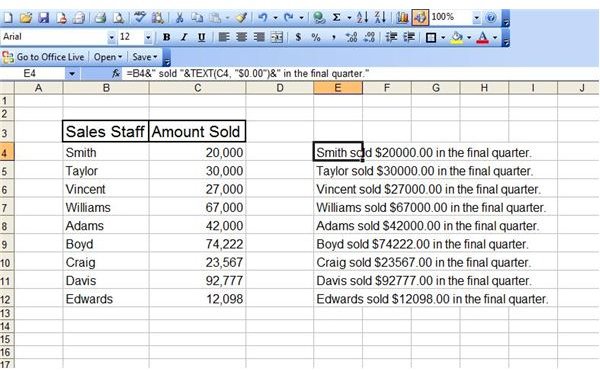Select the Sales Staff header cell
Image resolution: width=600 pixels, height=370 pixels.
click(106, 132)
